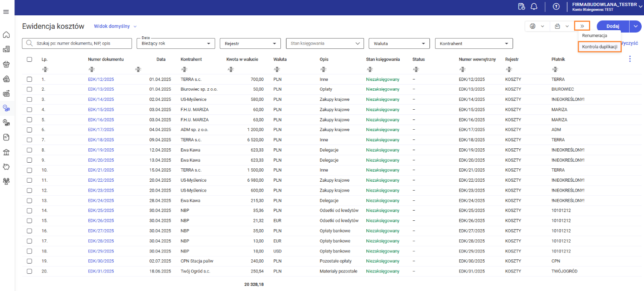Tick checkbox for row EDK/29/2025

click(29, 251)
